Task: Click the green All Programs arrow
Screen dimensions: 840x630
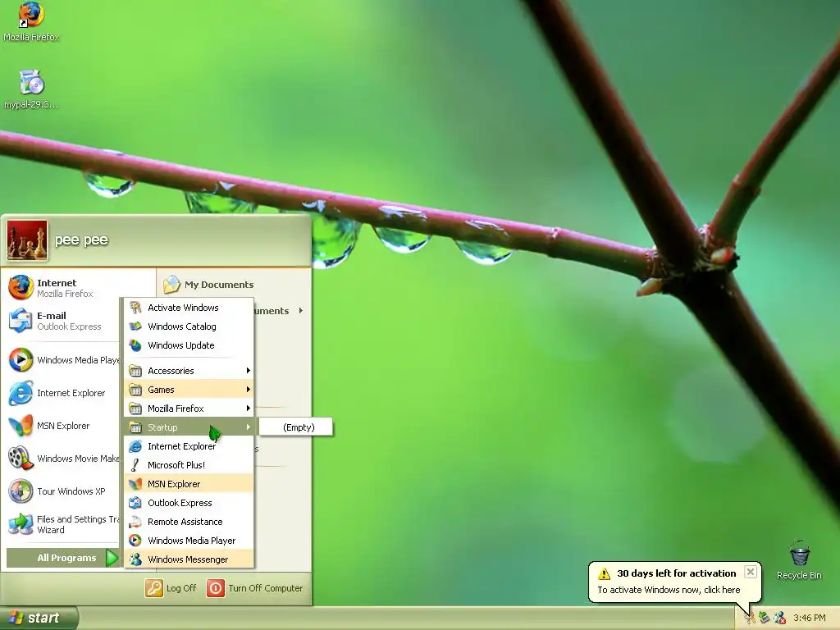Action: tap(112, 558)
